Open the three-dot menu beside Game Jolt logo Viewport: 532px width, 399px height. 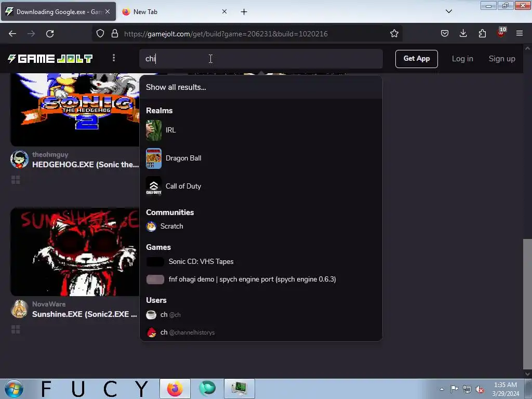114,58
